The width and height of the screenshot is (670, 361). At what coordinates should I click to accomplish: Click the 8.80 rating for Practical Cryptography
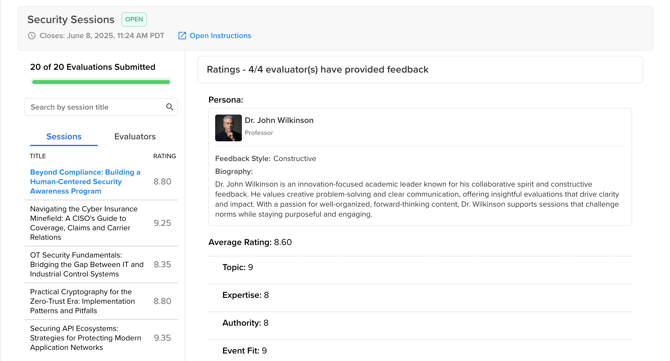162,301
